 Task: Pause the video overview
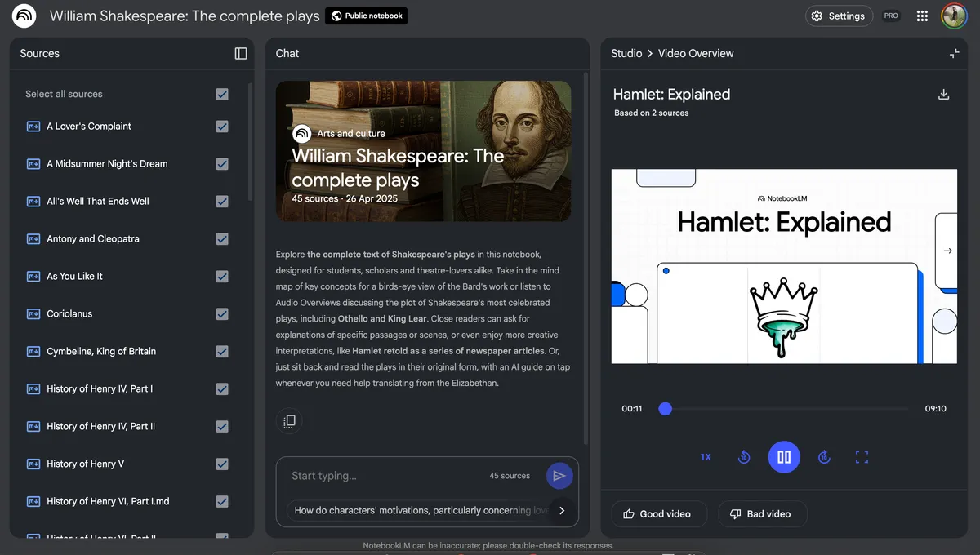[x=784, y=457]
